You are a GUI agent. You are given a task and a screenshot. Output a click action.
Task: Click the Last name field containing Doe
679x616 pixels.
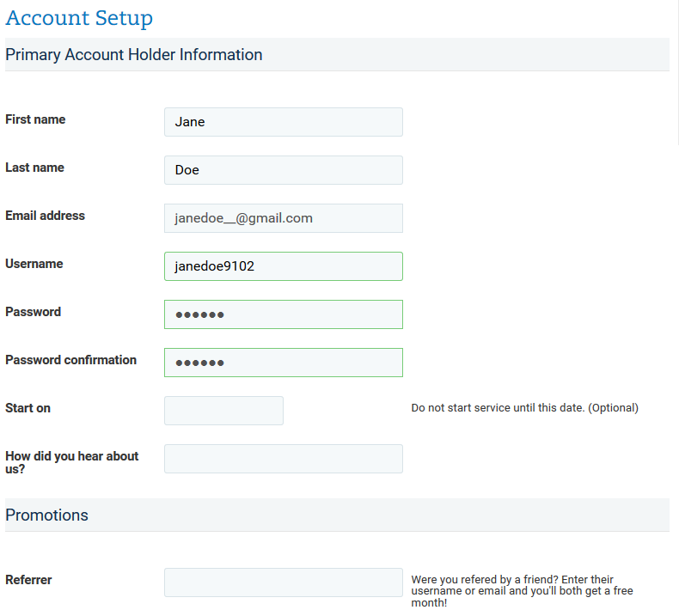click(284, 170)
